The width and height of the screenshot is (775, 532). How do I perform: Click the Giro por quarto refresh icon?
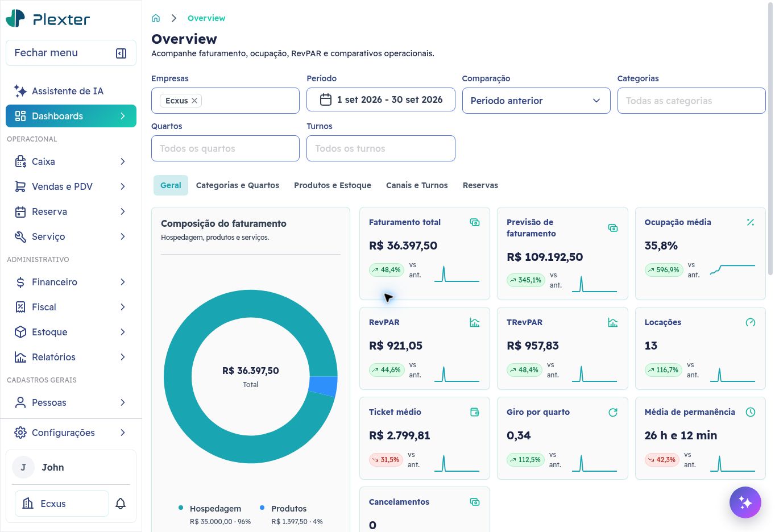pyautogui.click(x=613, y=412)
